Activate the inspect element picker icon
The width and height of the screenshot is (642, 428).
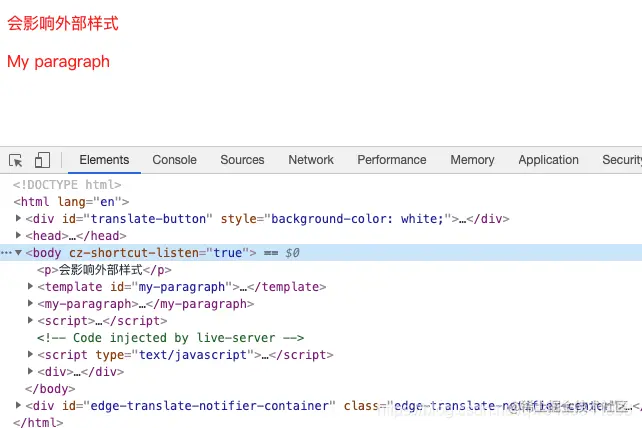click(x=16, y=160)
